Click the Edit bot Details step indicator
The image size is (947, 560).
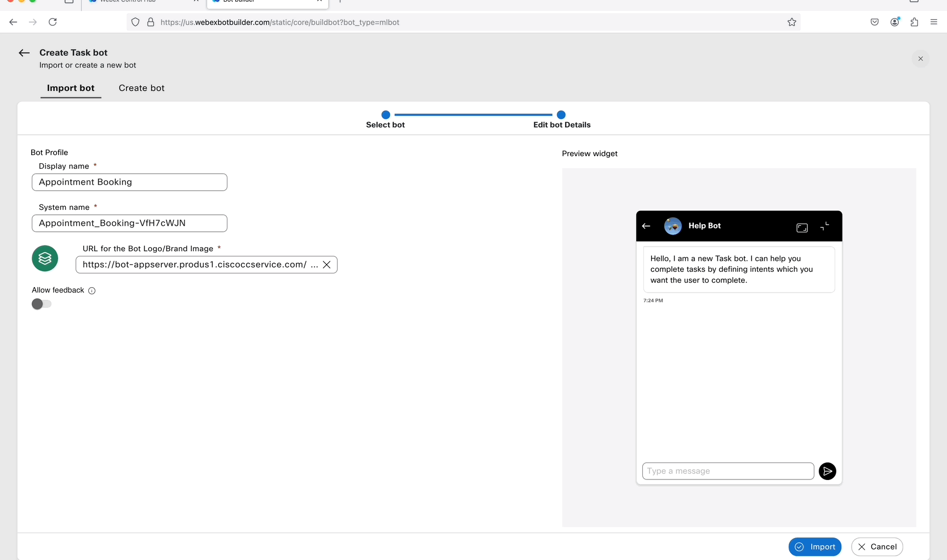click(561, 115)
